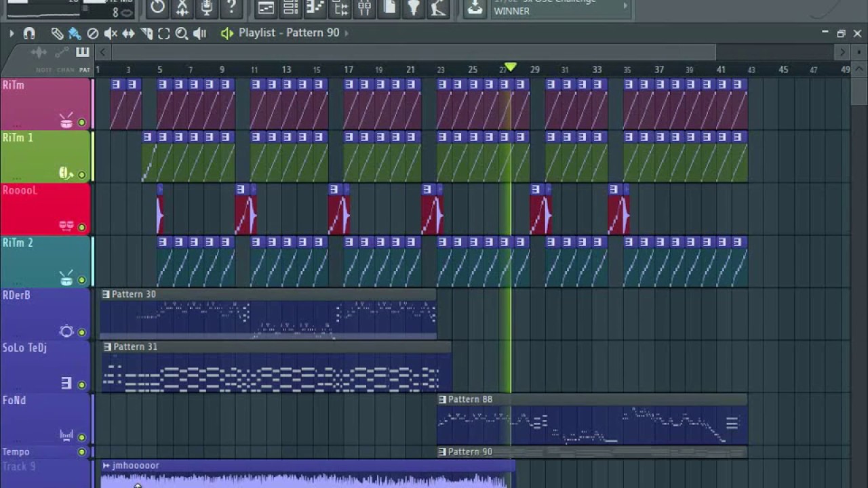Click the WINNER news panel text

512,11
